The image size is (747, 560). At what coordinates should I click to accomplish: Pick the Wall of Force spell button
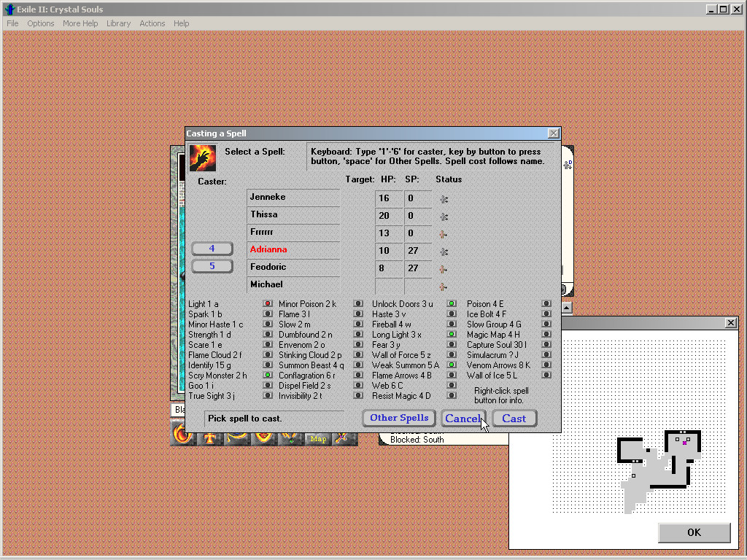tap(452, 355)
